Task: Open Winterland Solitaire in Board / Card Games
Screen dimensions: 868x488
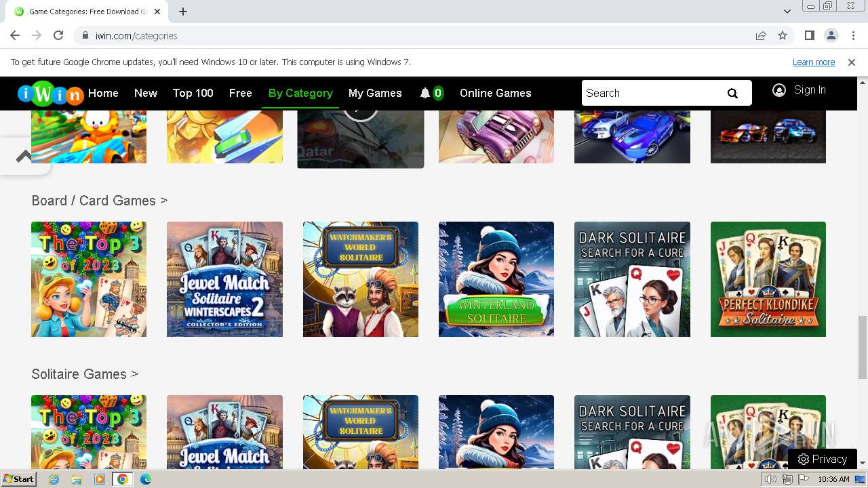Action: click(496, 279)
